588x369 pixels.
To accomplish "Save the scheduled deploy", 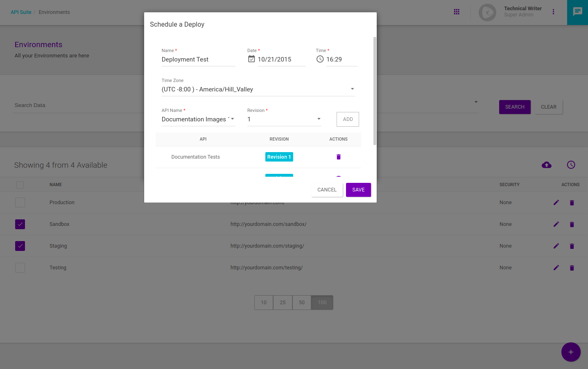I will click(358, 189).
